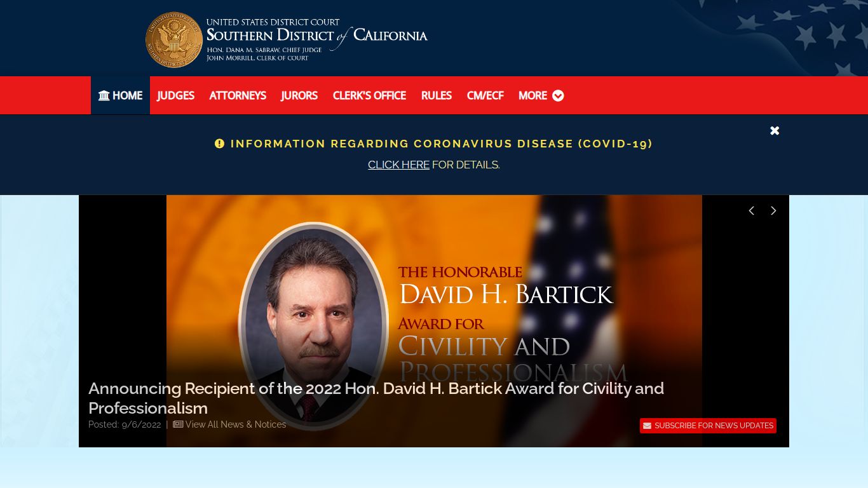
Task: Click the Chief Judge and Clerk names text
Action: 264,54
